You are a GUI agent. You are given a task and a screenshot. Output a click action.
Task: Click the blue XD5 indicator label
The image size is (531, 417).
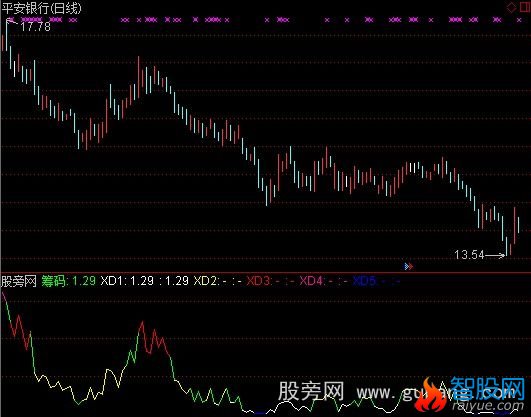(365, 281)
